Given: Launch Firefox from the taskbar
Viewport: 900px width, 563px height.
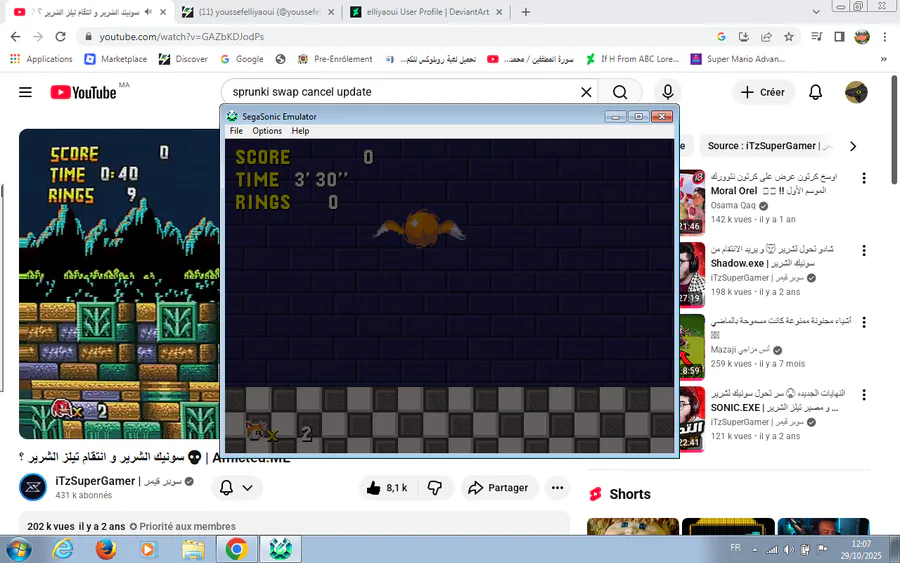Looking at the screenshot, I should coord(106,549).
